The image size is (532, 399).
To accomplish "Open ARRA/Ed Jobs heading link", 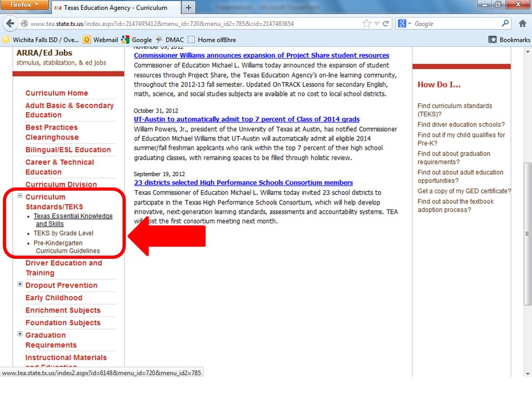I will click(x=44, y=53).
